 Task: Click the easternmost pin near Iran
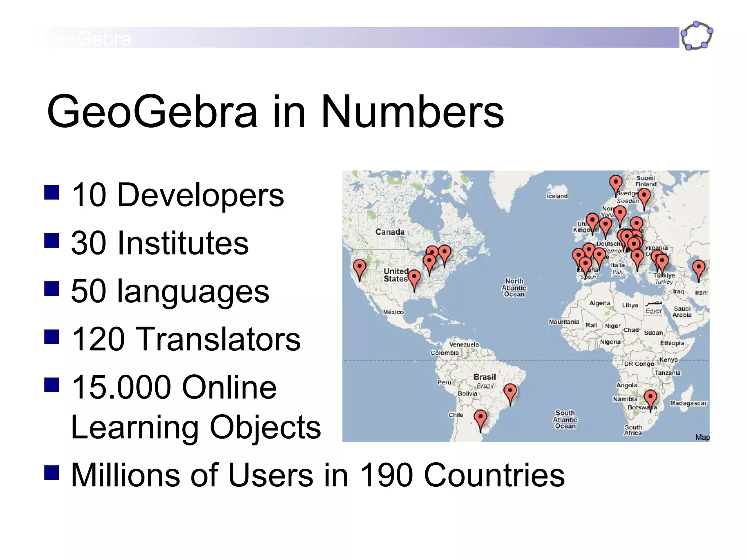pos(698,272)
